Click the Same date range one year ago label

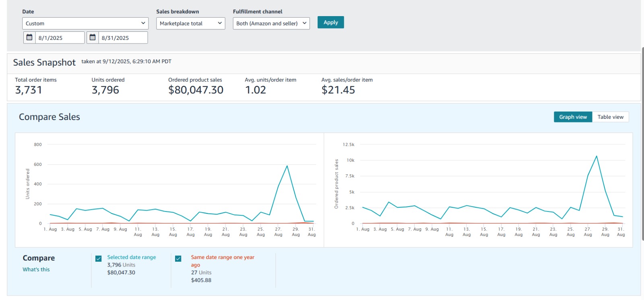point(223,257)
